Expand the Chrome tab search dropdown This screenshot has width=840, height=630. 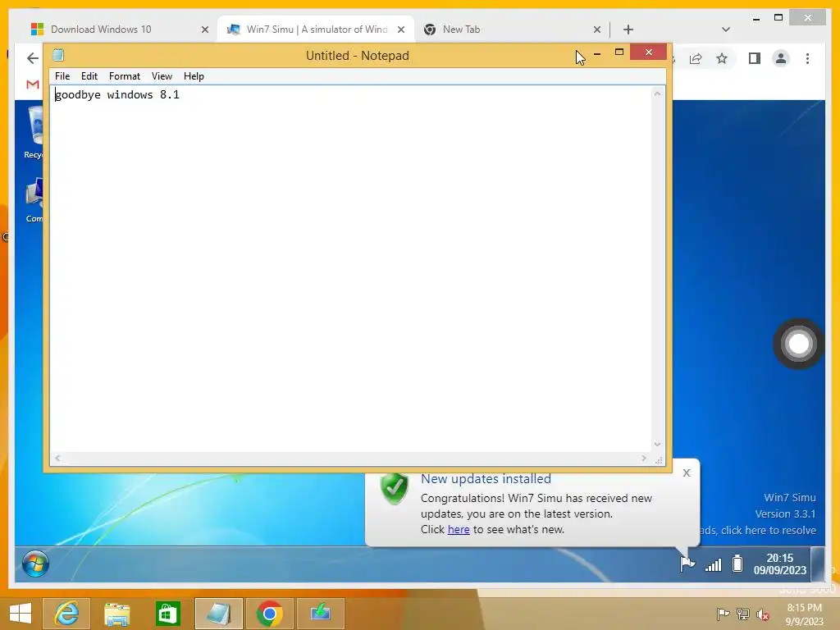click(726, 30)
